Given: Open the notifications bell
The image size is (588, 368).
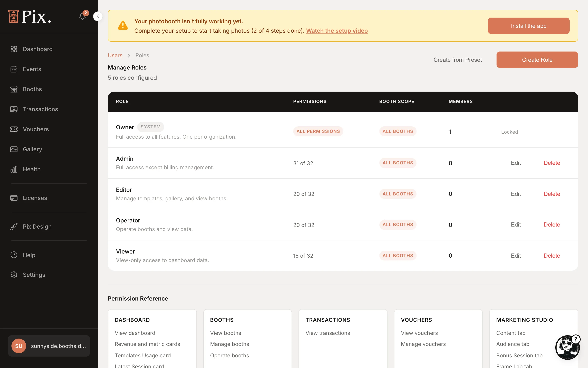Looking at the screenshot, I should (x=82, y=16).
